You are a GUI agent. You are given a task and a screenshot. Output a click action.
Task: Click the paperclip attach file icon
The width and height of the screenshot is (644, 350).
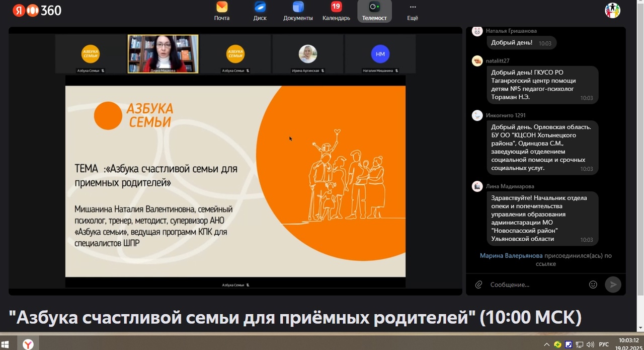(x=478, y=285)
